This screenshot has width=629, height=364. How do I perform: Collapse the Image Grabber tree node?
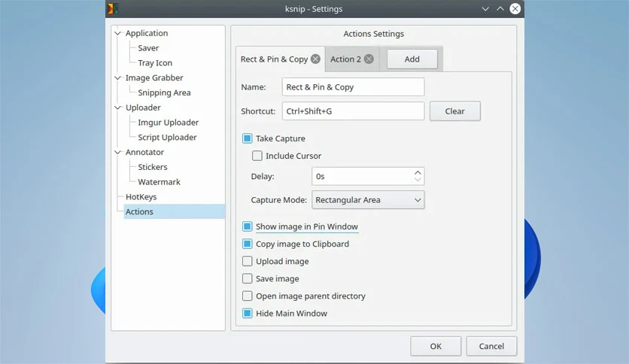[x=117, y=77]
